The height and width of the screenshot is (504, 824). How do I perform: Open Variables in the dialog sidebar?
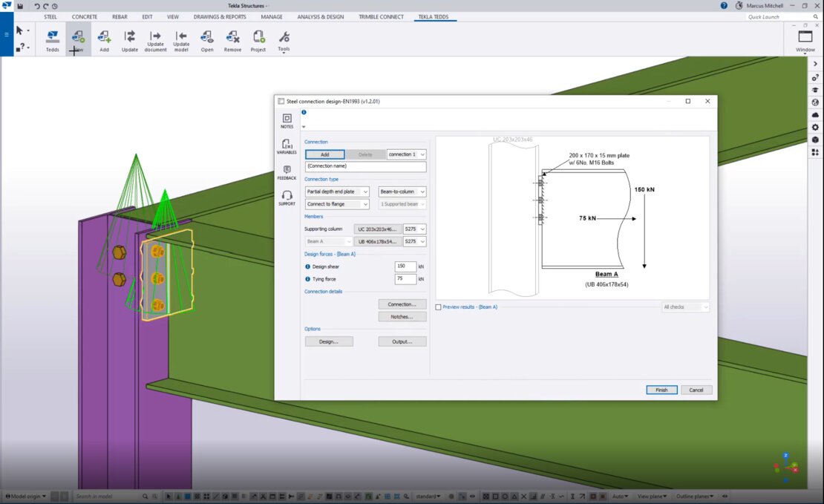287,147
